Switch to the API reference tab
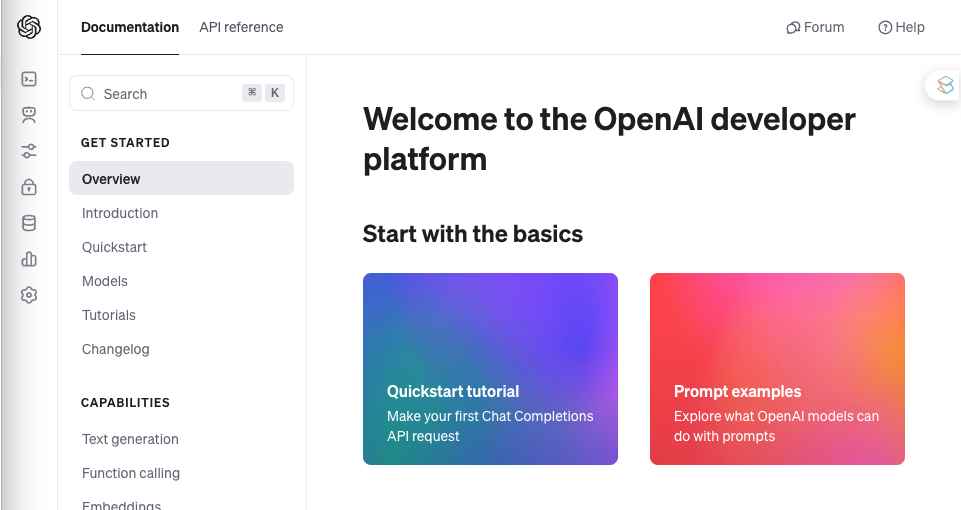Screen dimensions: 961x510 point(241,28)
